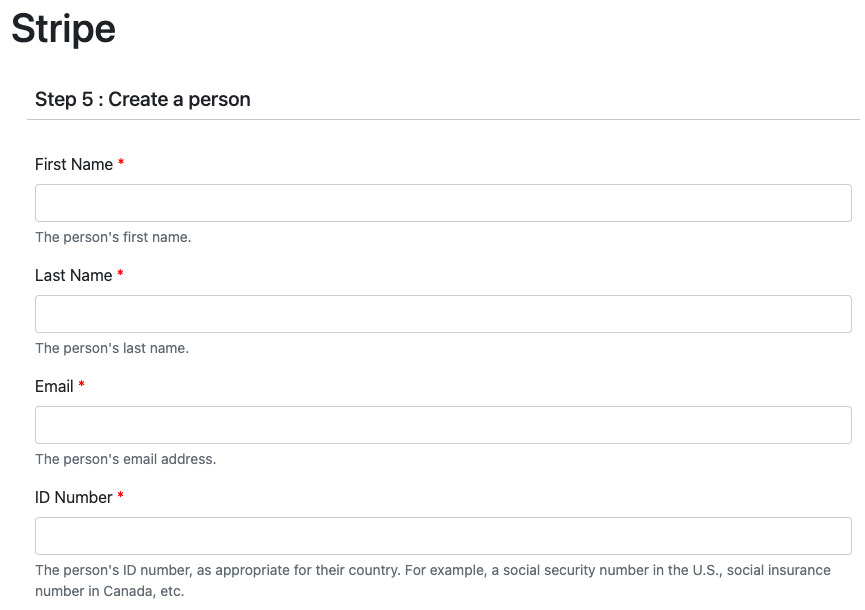Click "The person's last name." help text
This screenshot has width=865, height=610.
coord(112,349)
